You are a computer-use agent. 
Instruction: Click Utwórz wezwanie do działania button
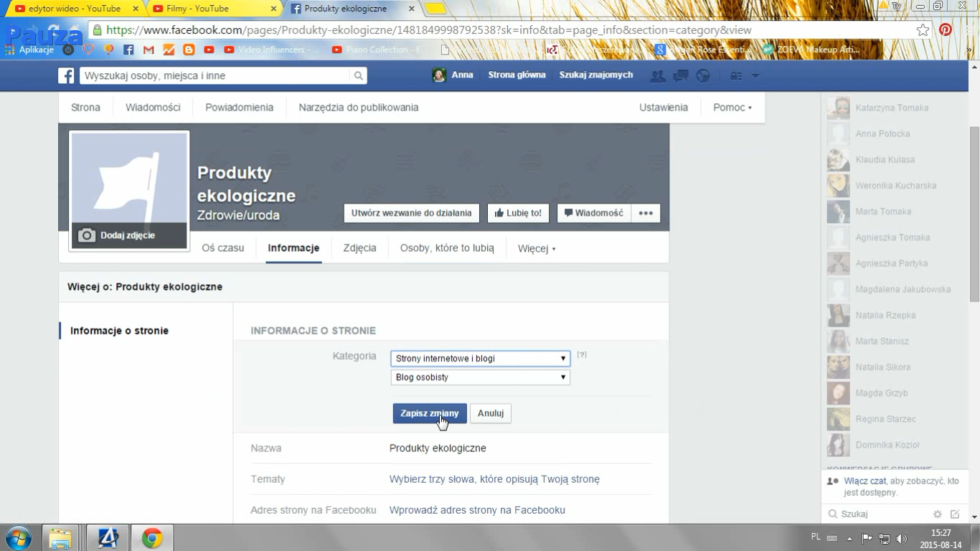tap(411, 213)
